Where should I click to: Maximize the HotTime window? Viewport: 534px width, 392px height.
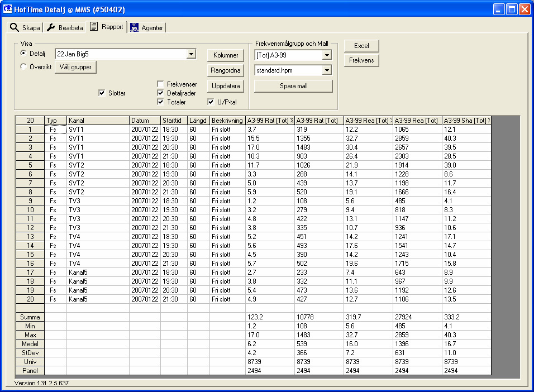pyautogui.click(x=512, y=9)
